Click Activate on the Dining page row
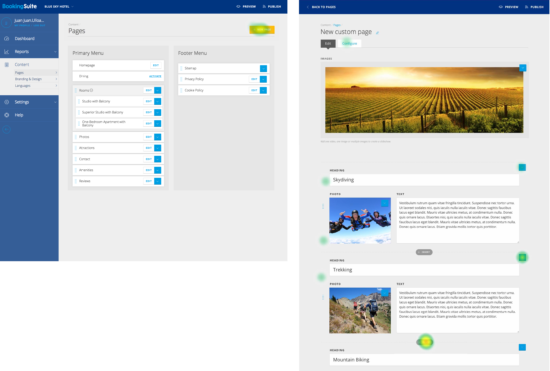This screenshot has height=371, width=550. pos(155,76)
